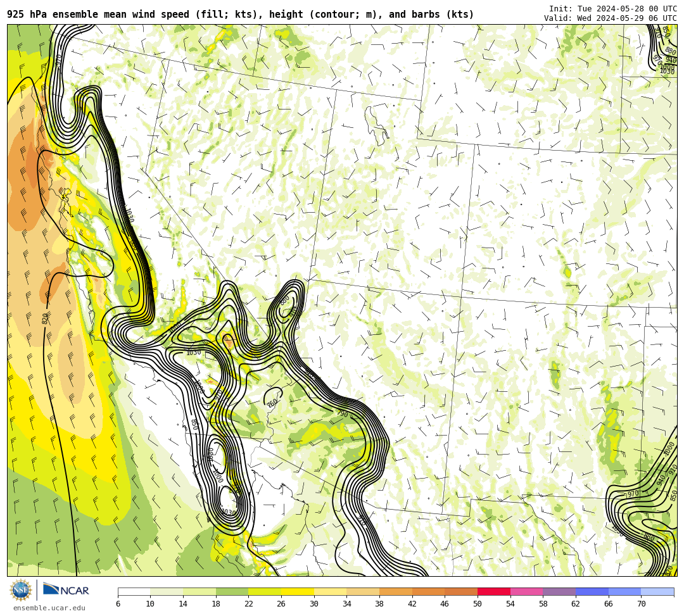This screenshot has height=616, width=684.
Task: Click the blue 62-66 kts color swatch
Action: tap(592, 591)
